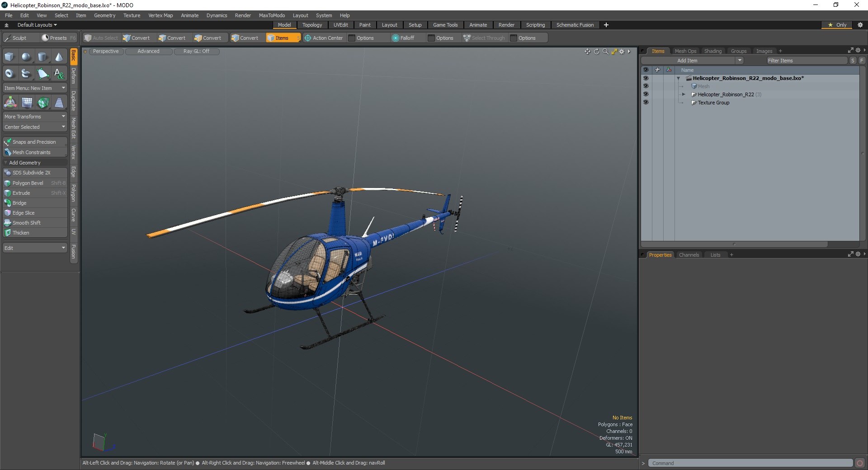Open the More Transforms dropdown
This screenshot has width=868, height=470.
point(35,117)
